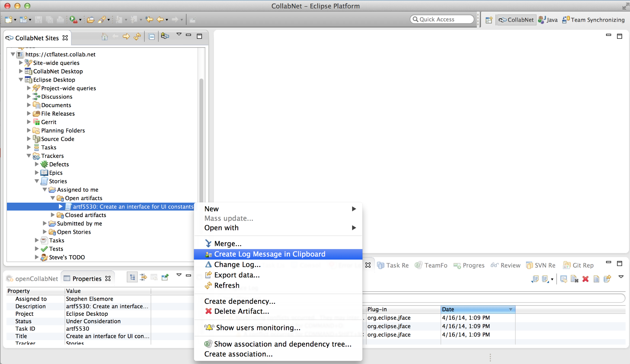Click the Open Perspective icon near top right
This screenshot has width=630, height=364.
pyautogui.click(x=489, y=20)
